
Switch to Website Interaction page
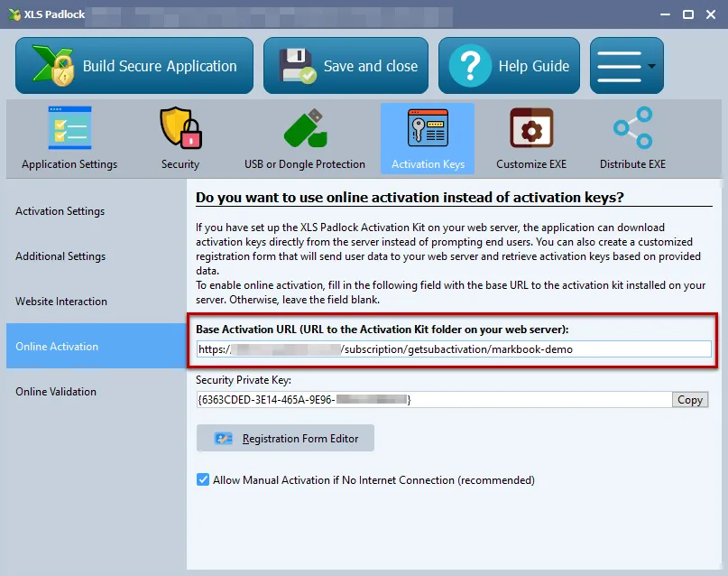pyautogui.click(x=97, y=301)
